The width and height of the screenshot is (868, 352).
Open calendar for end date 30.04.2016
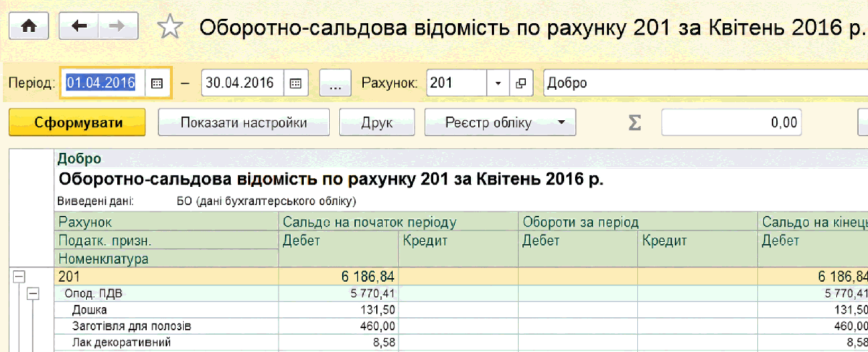pyautogui.click(x=295, y=83)
